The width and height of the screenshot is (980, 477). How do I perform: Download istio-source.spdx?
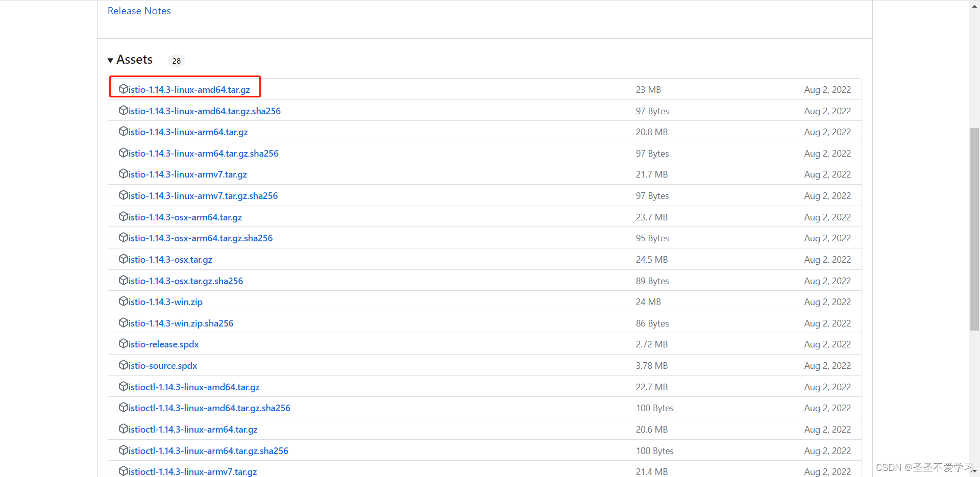pyautogui.click(x=162, y=365)
